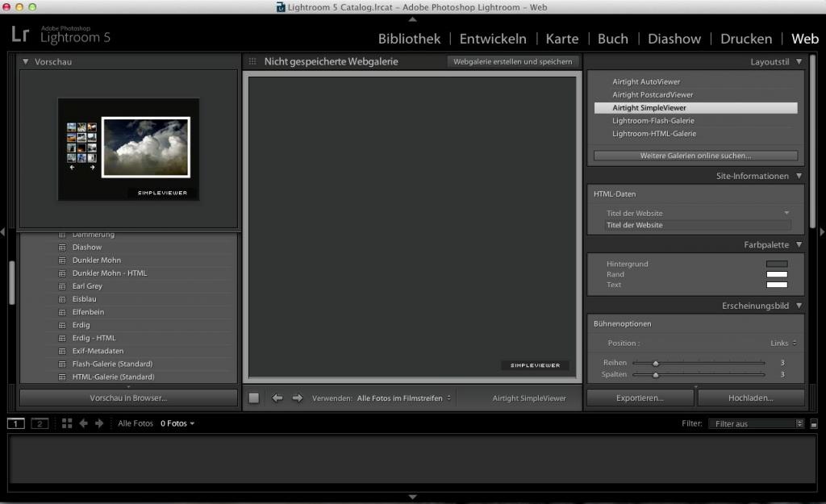Collapse the Layoutstil panel
The width and height of the screenshot is (826, 504).
799,61
